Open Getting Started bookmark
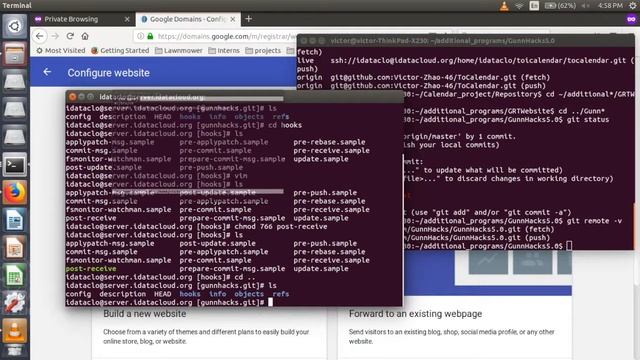Screen dimensions: 640x360 point(120,51)
